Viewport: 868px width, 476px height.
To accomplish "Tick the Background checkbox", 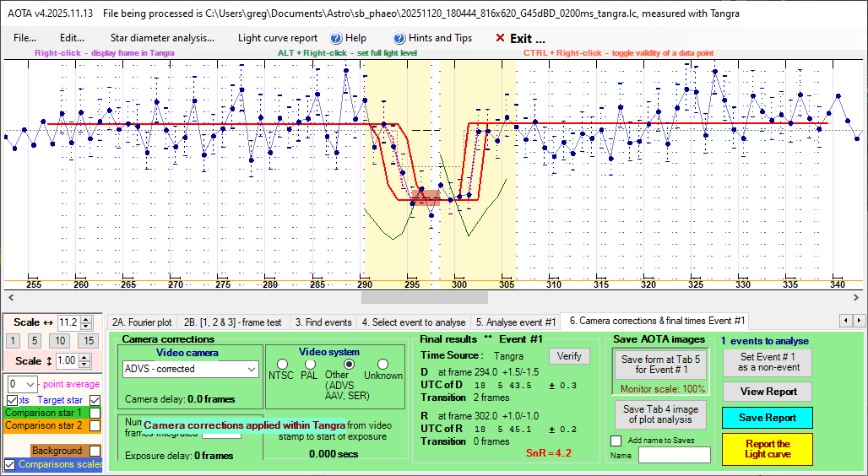I will (95, 451).
